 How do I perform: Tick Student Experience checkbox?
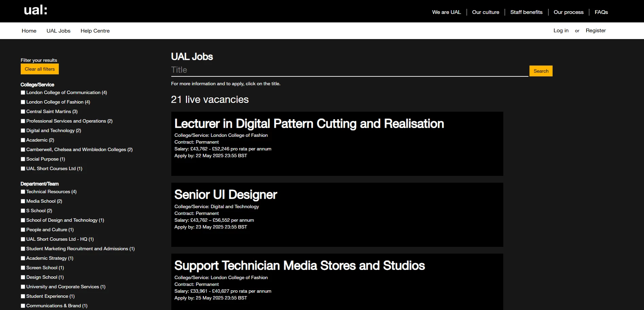[x=23, y=296]
